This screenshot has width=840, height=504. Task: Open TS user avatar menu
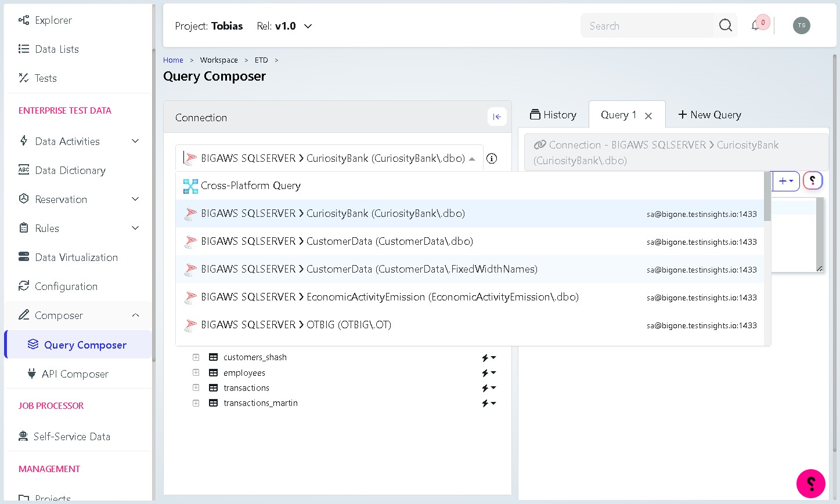pyautogui.click(x=802, y=26)
